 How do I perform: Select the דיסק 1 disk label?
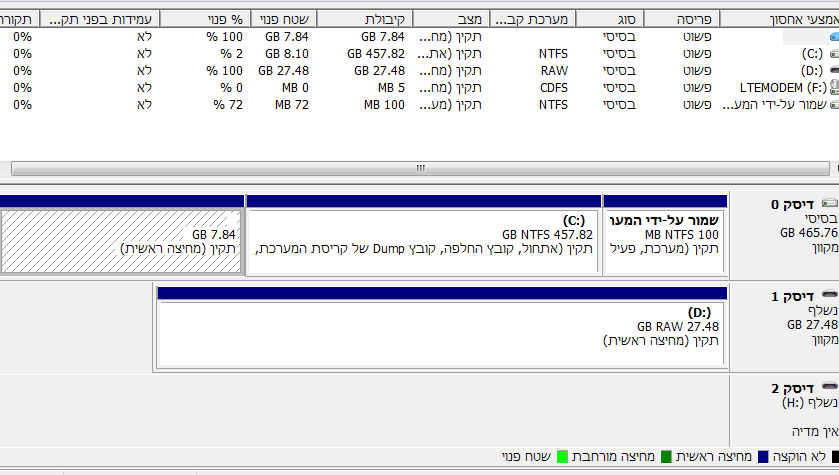coord(792,296)
